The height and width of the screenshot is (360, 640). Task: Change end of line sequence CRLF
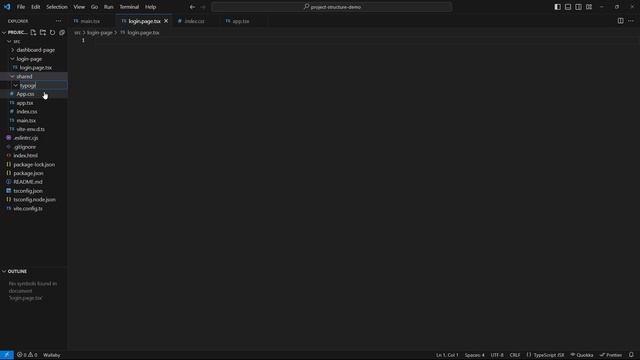tap(515, 355)
